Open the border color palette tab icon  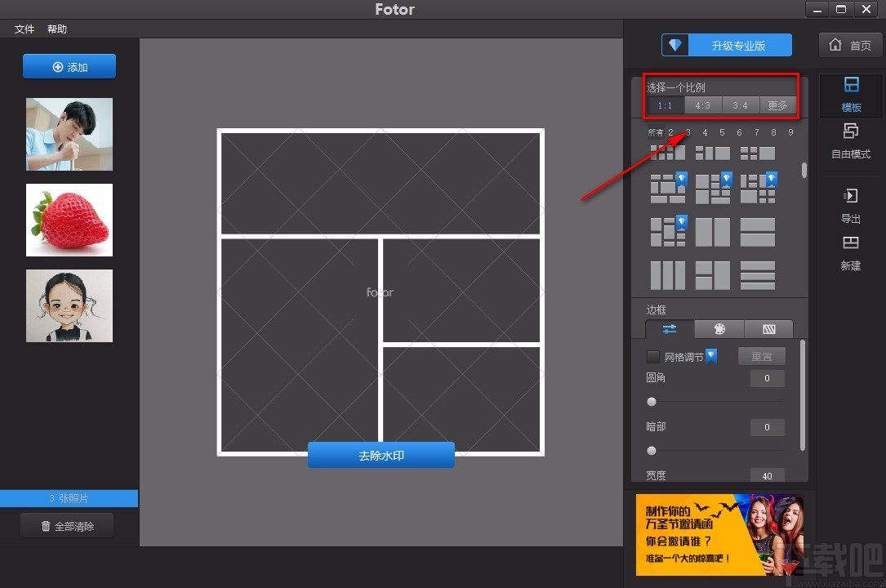click(x=719, y=328)
